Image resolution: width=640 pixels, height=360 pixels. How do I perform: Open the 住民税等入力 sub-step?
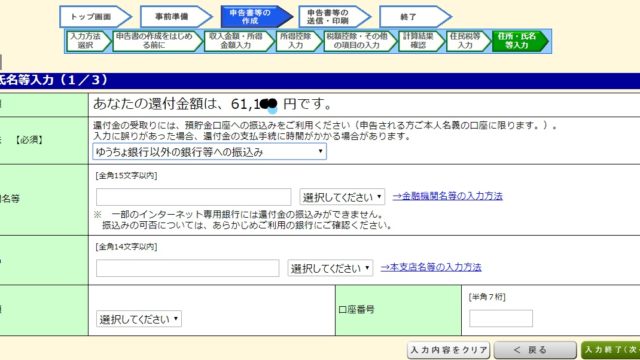[468, 41]
